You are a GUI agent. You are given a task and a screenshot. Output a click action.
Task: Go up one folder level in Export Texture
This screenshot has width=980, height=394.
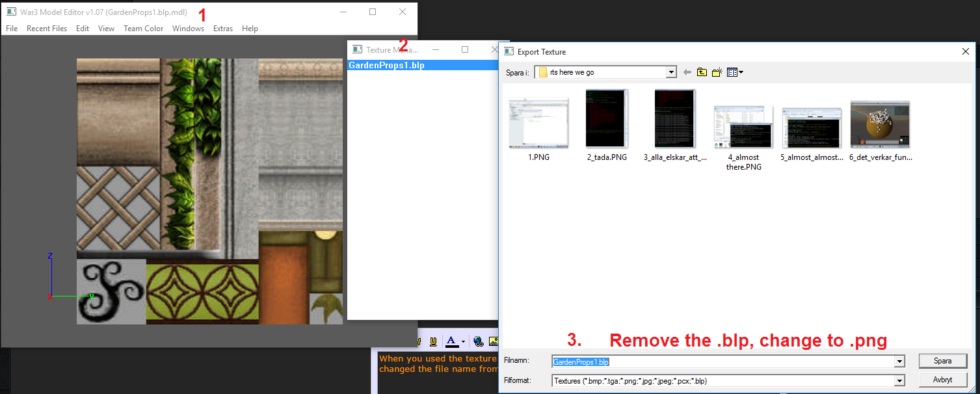click(702, 72)
